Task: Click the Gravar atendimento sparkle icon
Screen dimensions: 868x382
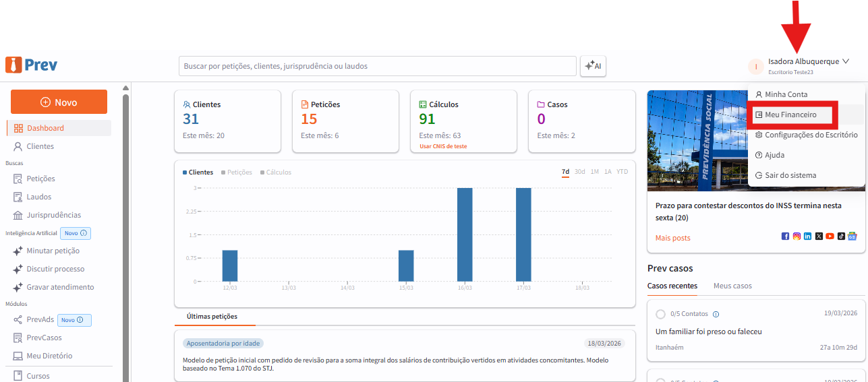Action: click(x=18, y=287)
